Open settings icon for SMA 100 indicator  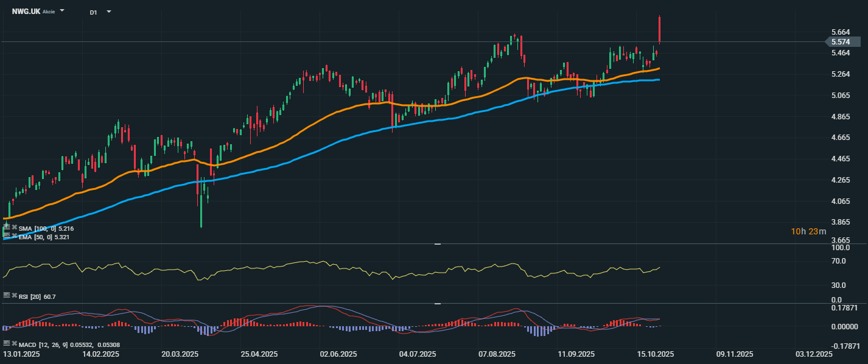click(x=6, y=228)
